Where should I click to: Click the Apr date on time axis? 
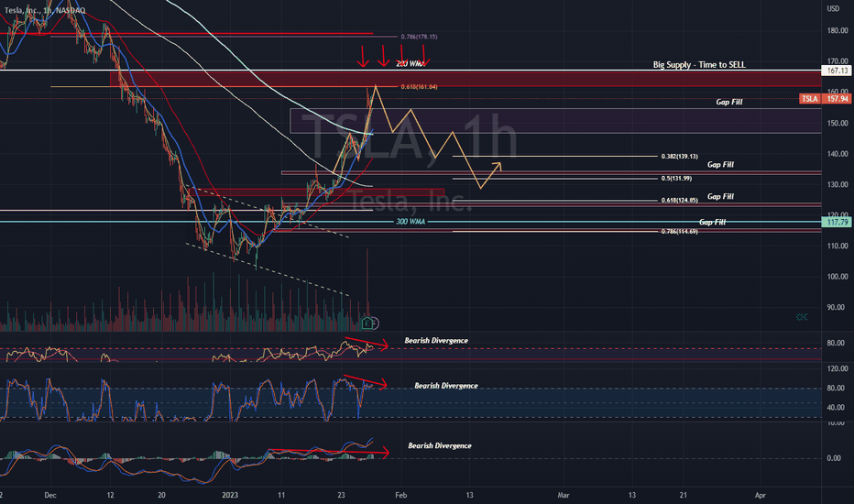pos(761,495)
